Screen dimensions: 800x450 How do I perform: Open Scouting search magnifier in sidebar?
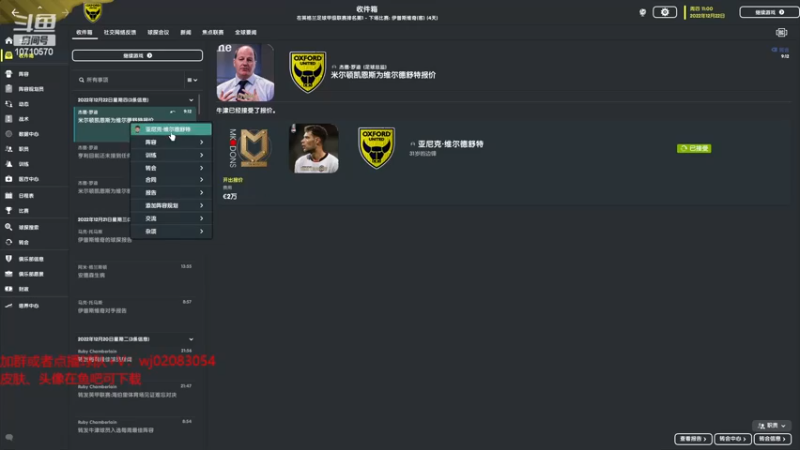(x=9, y=227)
